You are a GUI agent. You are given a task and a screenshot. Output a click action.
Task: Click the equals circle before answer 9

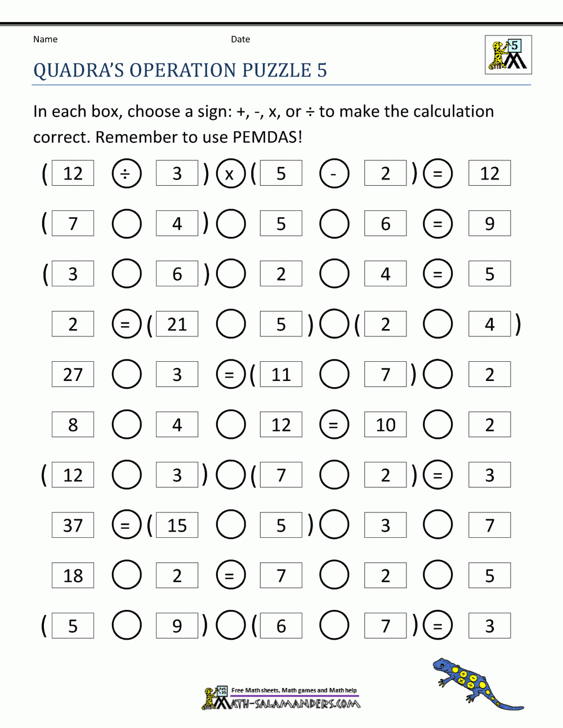[x=437, y=224]
